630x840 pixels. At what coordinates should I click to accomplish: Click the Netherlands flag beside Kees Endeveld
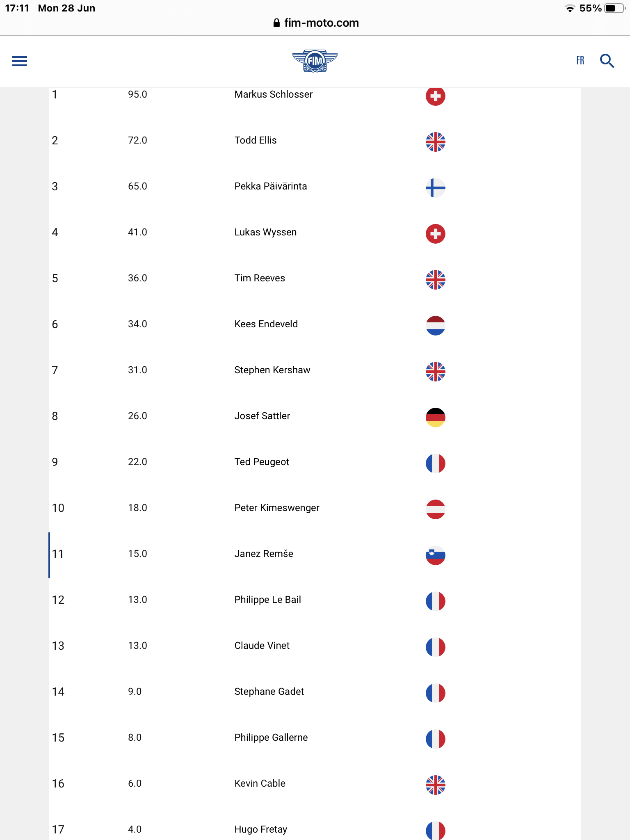[x=436, y=326]
